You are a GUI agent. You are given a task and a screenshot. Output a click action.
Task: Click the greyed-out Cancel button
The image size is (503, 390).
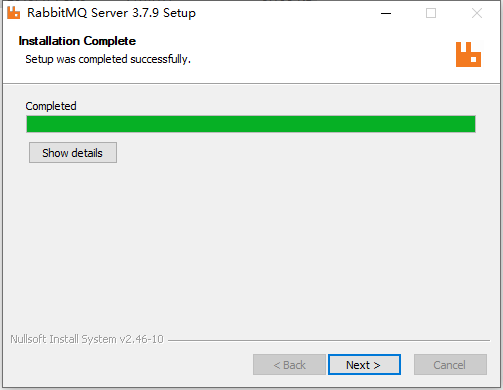point(450,365)
